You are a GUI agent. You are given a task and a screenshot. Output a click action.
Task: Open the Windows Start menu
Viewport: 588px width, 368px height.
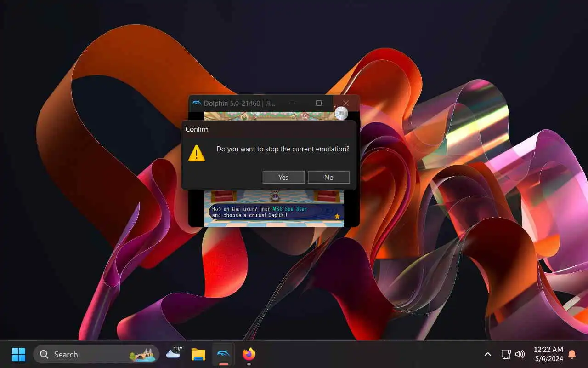click(x=18, y=354)
